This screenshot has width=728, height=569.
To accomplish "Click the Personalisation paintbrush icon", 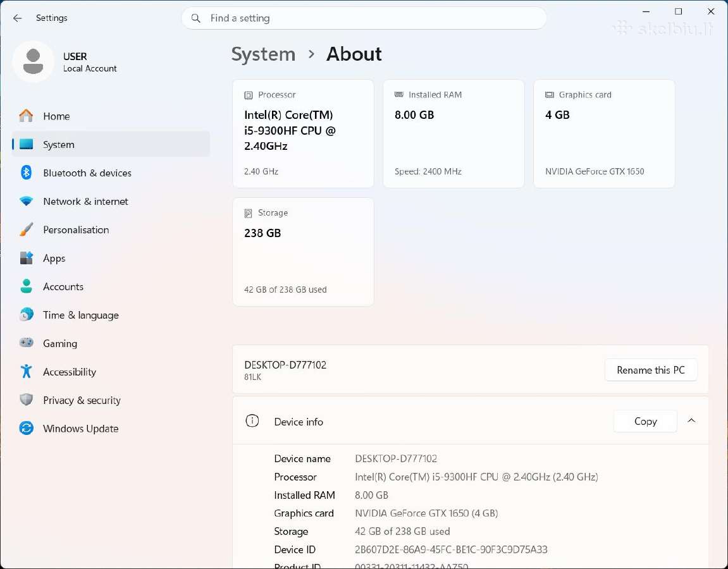I will pos(26,229).
